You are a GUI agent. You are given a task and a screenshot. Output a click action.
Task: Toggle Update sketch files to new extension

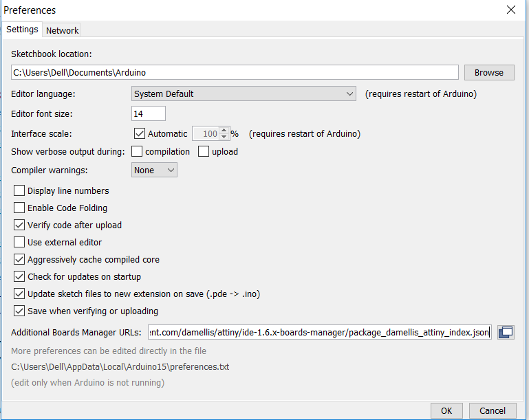[19, 294]
